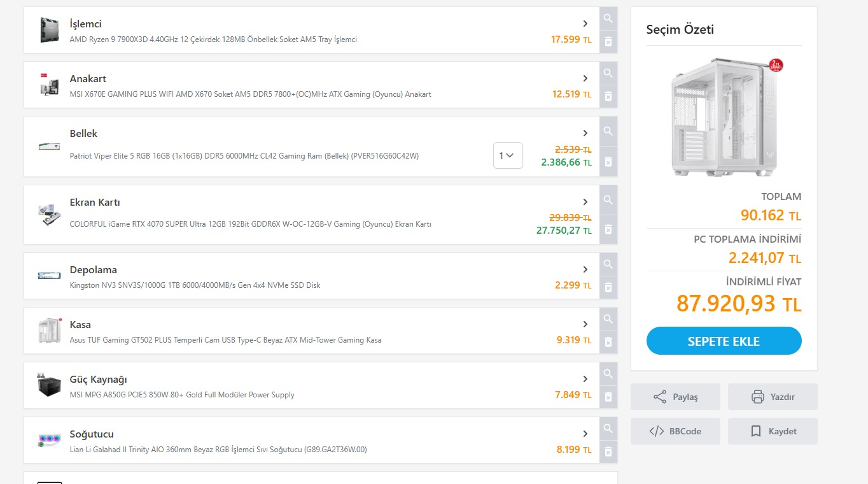Remove the Depolama item
868x484 pixels.
(608, 287)
